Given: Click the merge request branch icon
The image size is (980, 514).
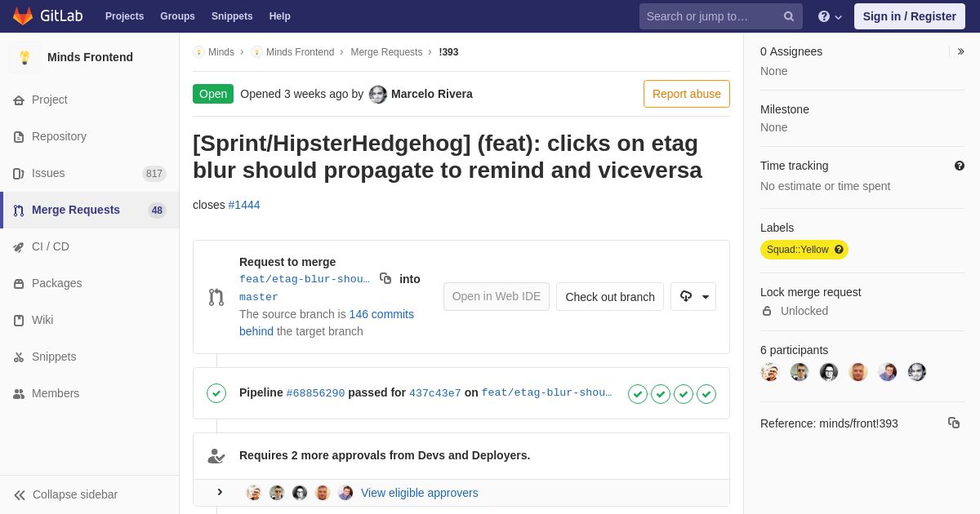Looking at the screenshot, I should [216, 297].
